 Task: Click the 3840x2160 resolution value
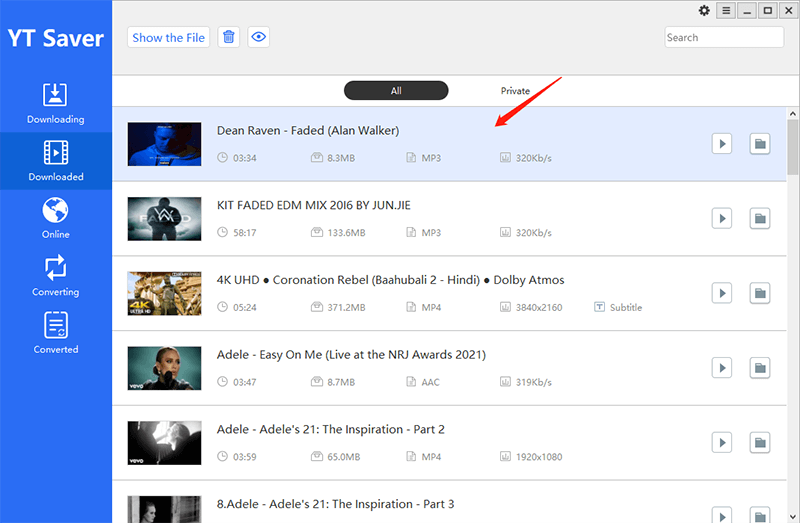point(539,307)
